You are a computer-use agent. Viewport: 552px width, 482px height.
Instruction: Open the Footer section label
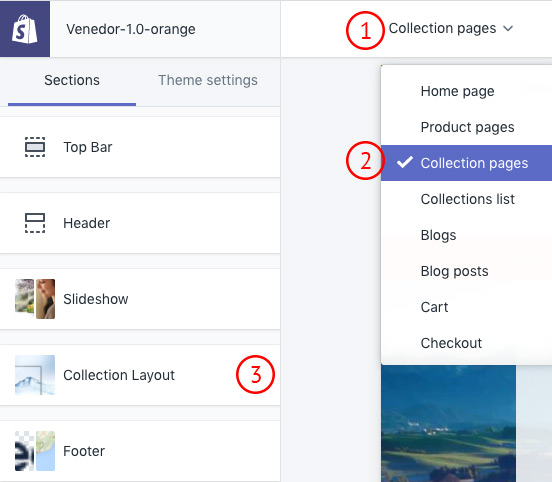pyautogui.click(x=84, y=451)
